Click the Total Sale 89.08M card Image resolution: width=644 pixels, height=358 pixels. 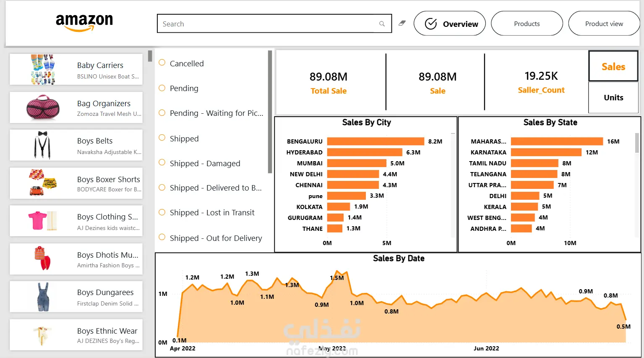click(329, 83)
